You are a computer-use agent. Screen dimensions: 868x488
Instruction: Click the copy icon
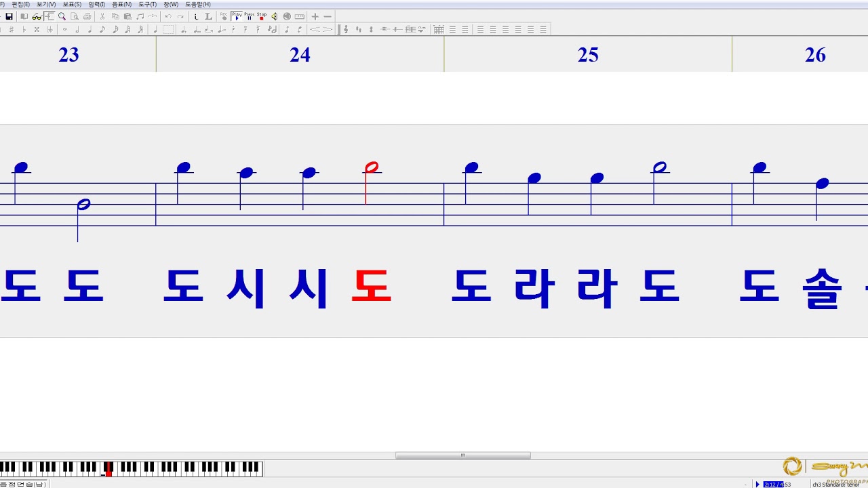[x=115, y=16]
